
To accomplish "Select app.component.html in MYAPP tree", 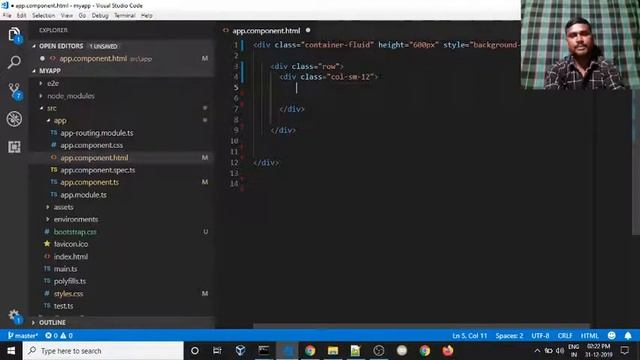I will tap(94, 158).
